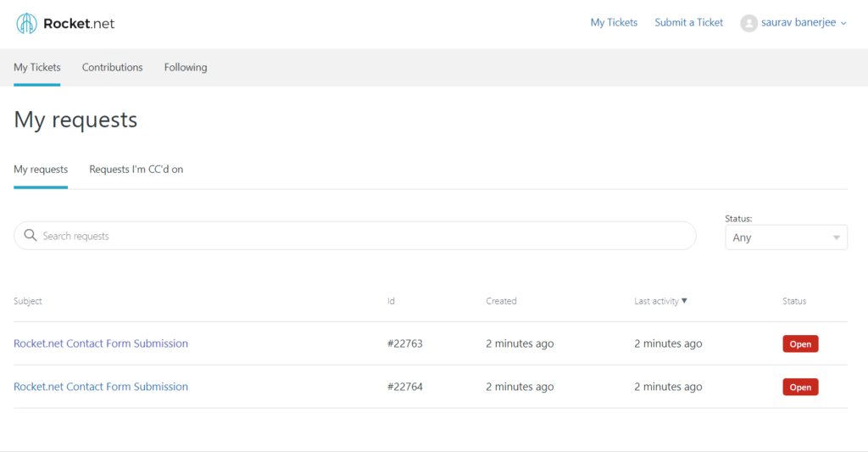Click the #22763 ticket id
This screenshot has width=868, height=452.
404,343
